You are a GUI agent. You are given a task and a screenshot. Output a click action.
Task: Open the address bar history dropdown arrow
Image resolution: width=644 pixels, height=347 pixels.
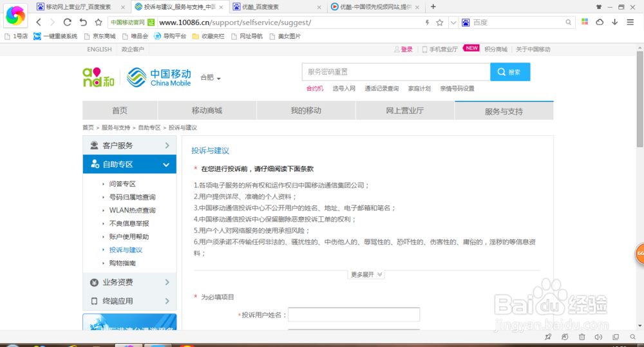point(453,23)
